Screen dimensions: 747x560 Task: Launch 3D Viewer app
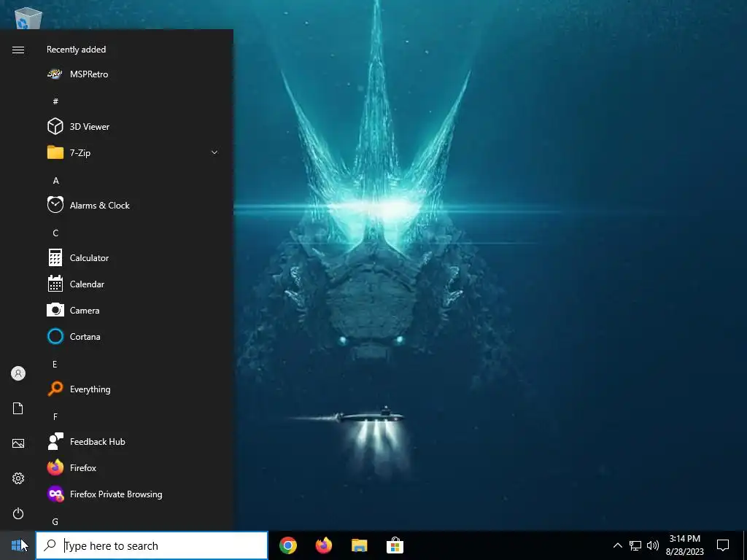[133, 127]
